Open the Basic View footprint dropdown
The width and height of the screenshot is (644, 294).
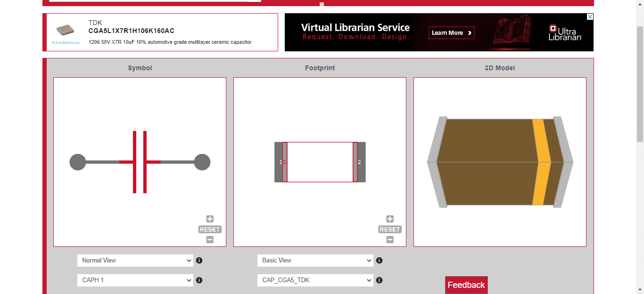point(315,261)
